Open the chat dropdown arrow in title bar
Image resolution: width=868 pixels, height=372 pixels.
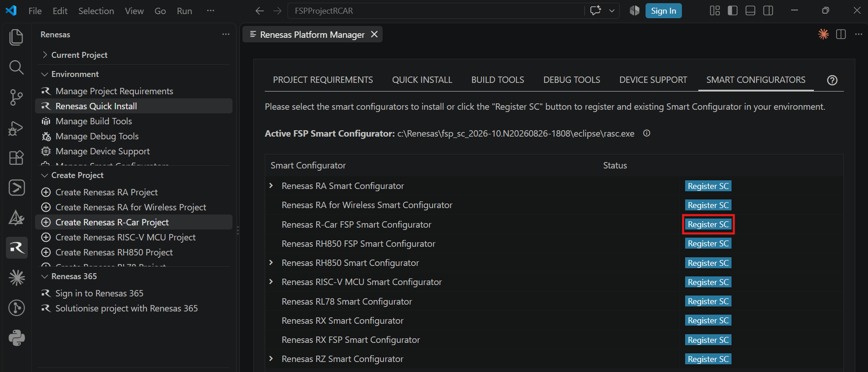612,11
